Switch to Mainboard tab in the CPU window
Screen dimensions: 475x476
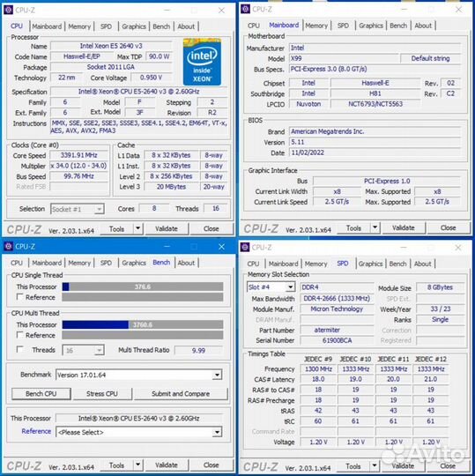[x=47, y=26]
